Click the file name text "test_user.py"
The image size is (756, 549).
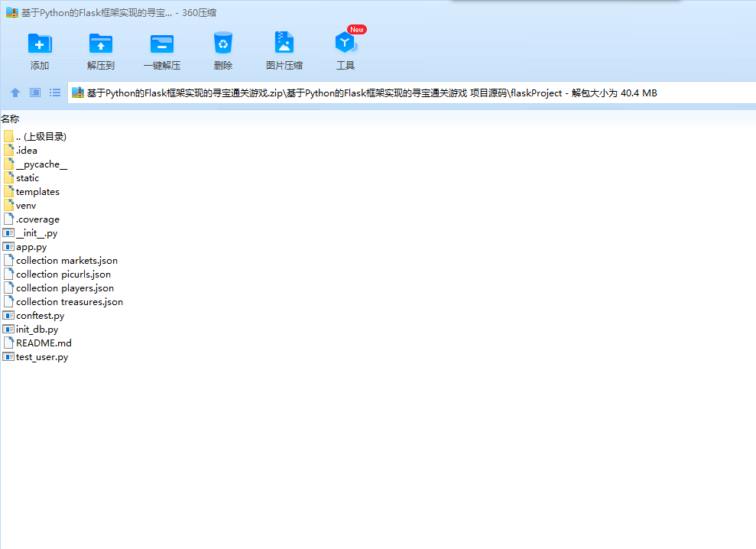click(x=42, y=357)
